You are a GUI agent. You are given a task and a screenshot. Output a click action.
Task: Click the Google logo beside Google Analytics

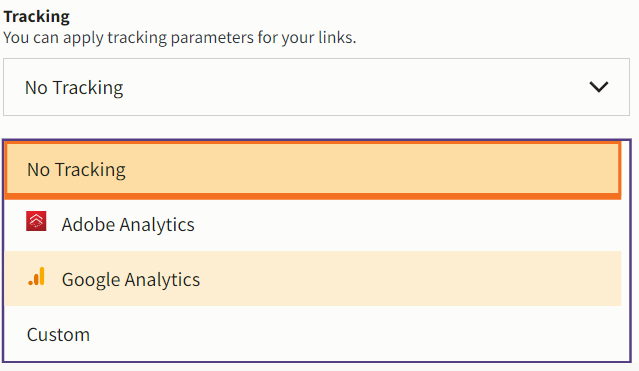pos(36,276)
